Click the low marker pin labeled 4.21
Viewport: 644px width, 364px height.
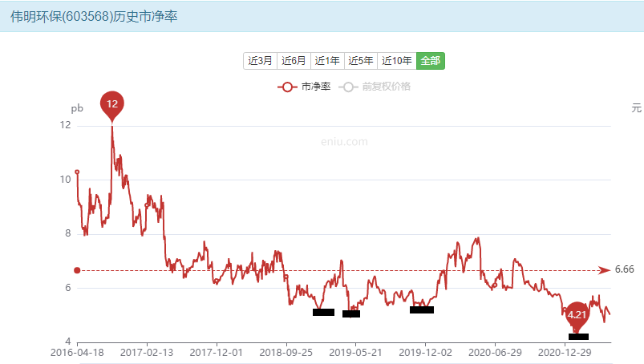tap(577, 315)
